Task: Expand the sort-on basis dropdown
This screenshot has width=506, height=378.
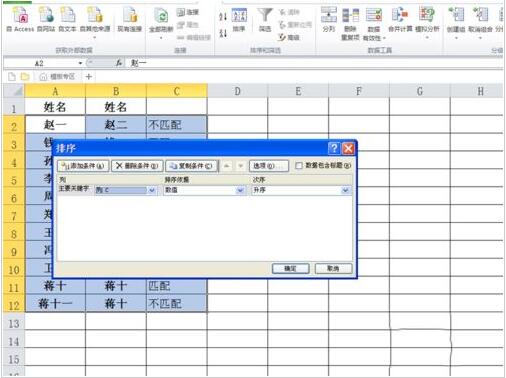Action: (240, 190)
